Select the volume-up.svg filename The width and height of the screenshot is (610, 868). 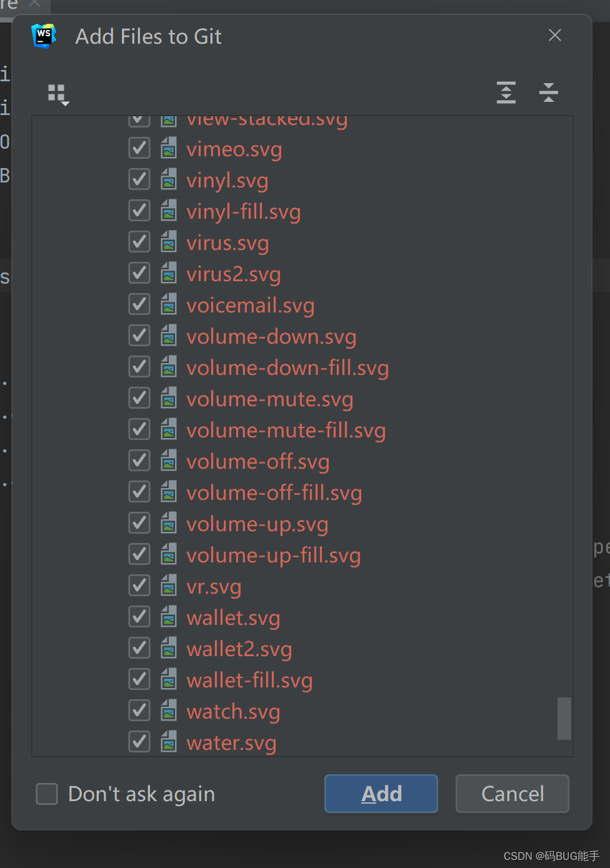(257, 524)
